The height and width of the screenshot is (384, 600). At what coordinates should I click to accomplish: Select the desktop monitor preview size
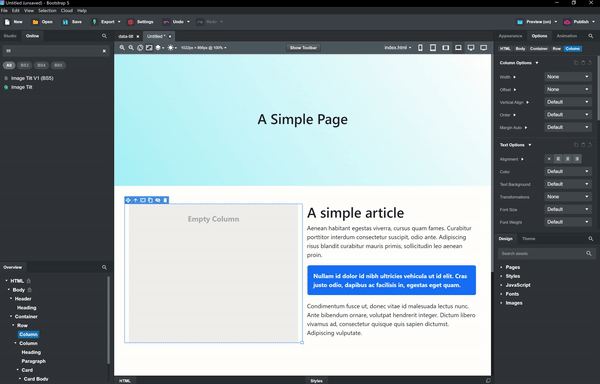pos(471,48)
